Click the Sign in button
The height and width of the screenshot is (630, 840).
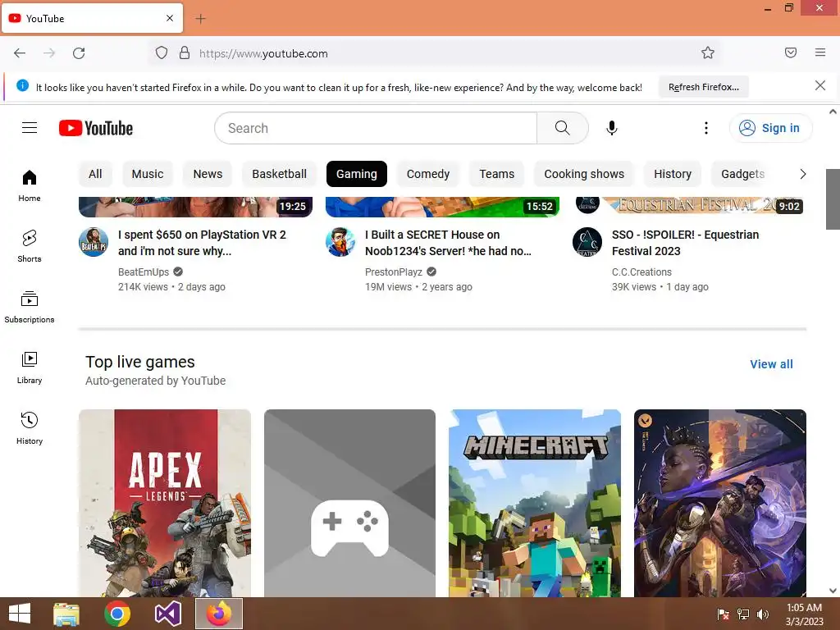pyautogui.click(x=770, y=128)
